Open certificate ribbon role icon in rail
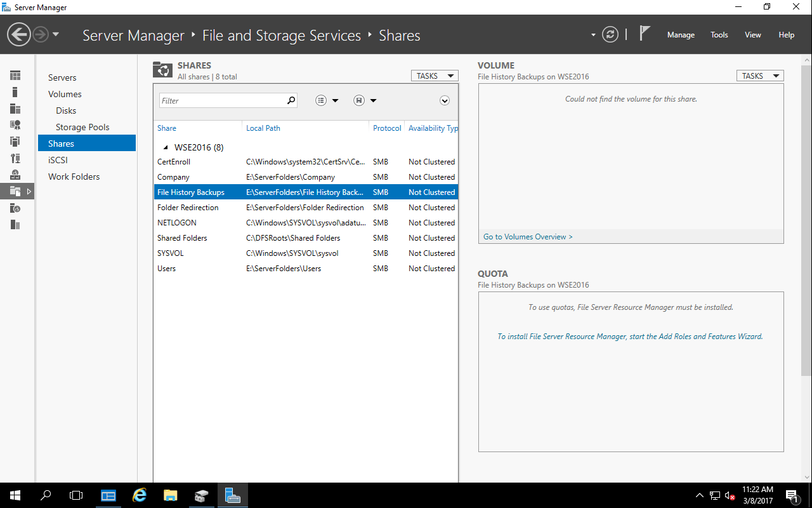The height and width of the screenshot is (508, 812). 15,125
